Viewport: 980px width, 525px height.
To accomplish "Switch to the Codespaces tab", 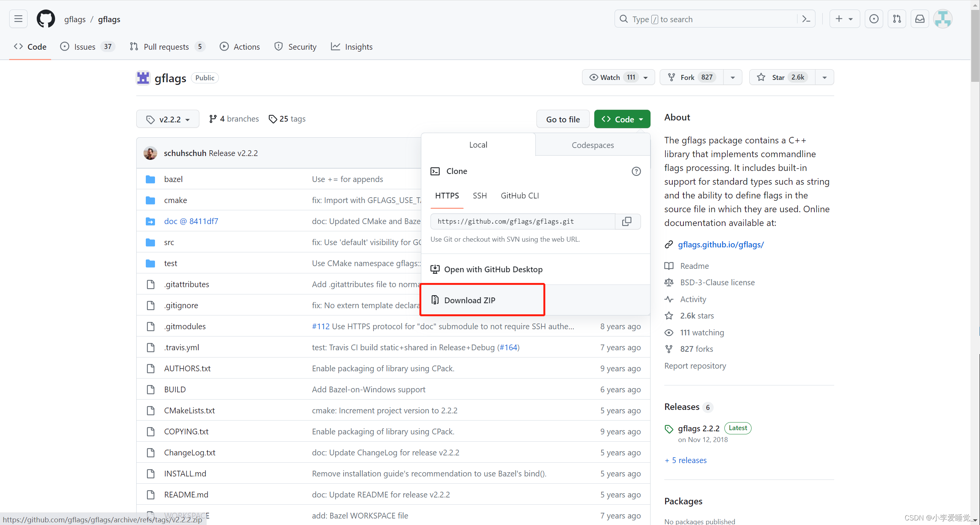I will click(x=592, y=145).
